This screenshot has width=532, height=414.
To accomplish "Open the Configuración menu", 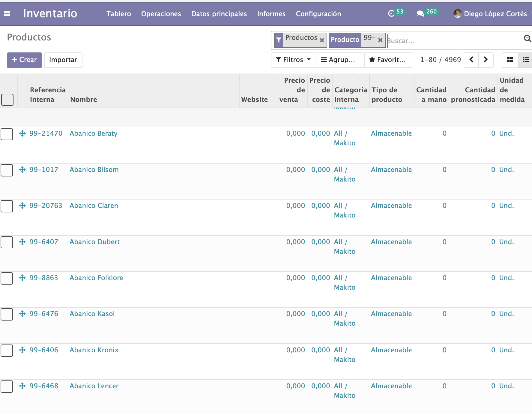I will 318,14.
